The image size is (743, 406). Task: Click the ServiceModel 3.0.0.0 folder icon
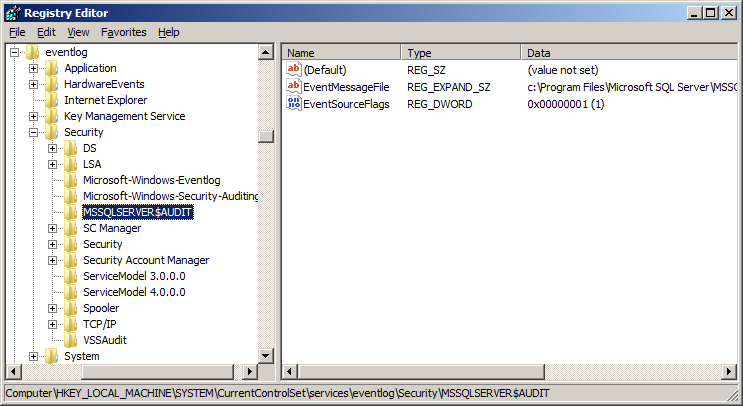pyautogui.click(x=71, y=276)
